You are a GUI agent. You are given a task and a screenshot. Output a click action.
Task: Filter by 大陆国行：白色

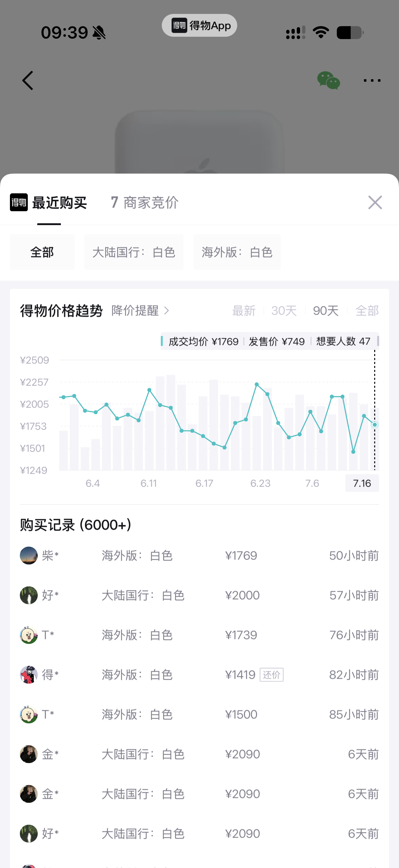pyautogui.click(x=134, y=252)
